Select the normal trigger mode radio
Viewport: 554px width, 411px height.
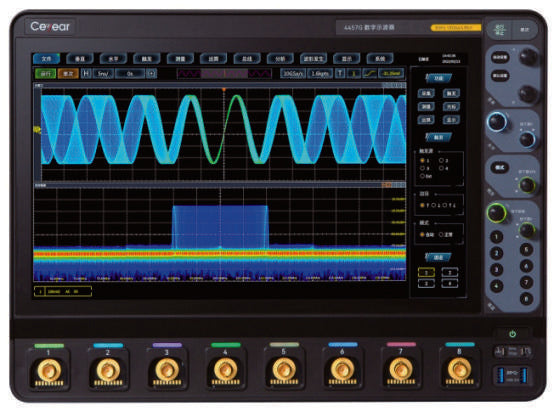(x=441, y=234)
